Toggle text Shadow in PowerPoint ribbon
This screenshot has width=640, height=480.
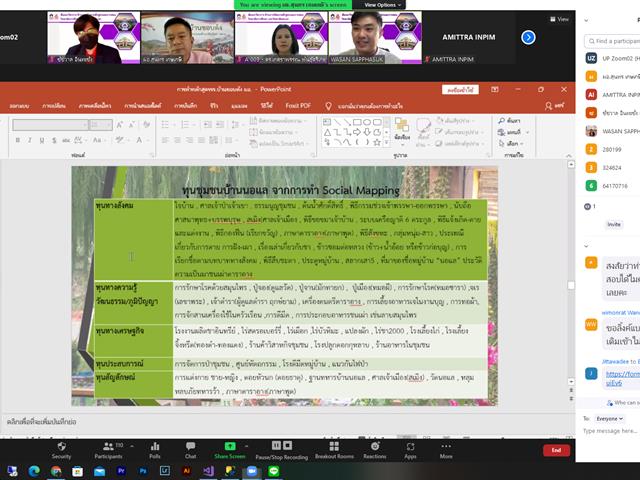54,140
